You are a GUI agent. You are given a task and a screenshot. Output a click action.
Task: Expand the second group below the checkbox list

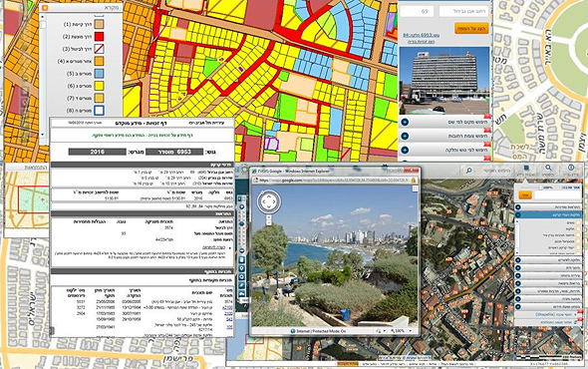click(x=518, y=268)
